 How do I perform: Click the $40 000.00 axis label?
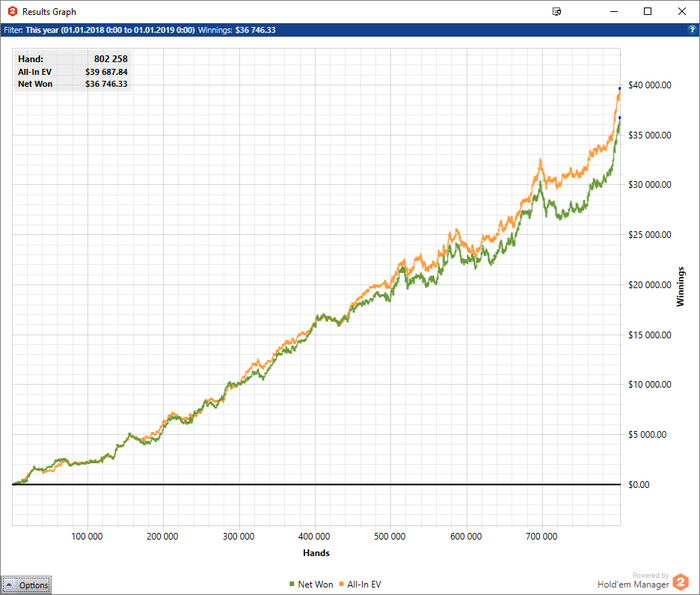tap(650, 85)
